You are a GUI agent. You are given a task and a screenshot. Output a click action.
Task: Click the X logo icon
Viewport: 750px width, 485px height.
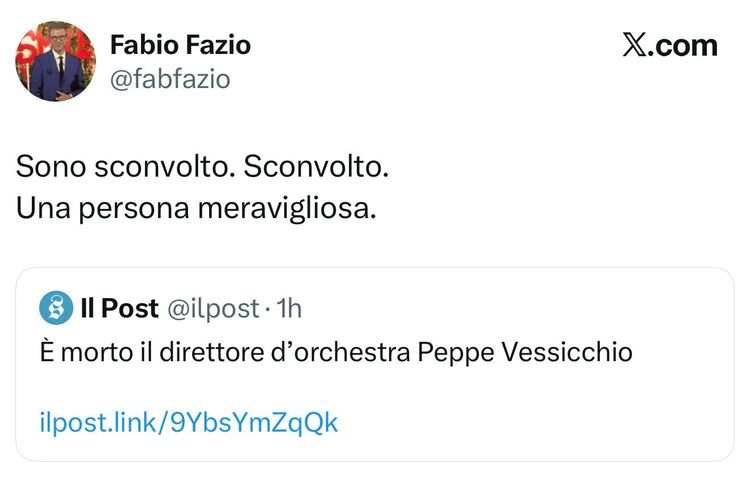tap(634, 46)
